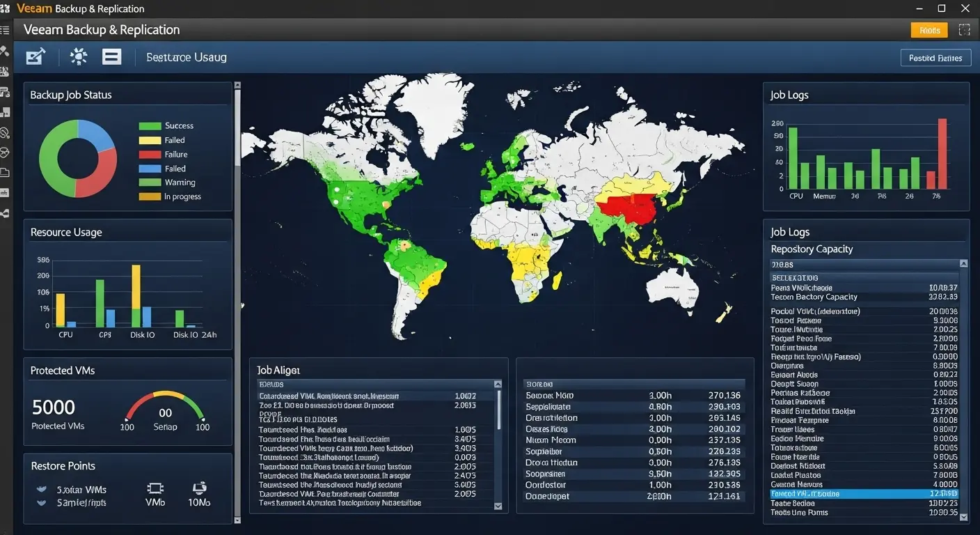The height and width of the screenshot is (535, 980).
Task: Click the red bar in the Job Logs chart
Action: (942, 153)
